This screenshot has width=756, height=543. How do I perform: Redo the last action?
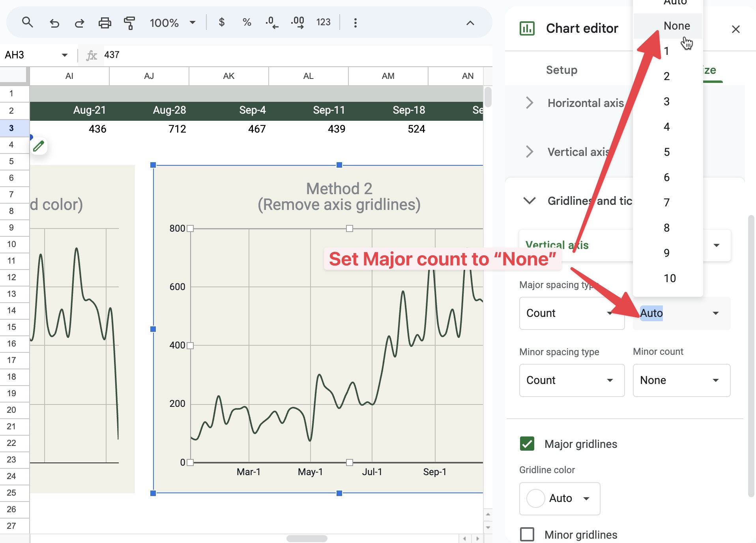[79, 22]
